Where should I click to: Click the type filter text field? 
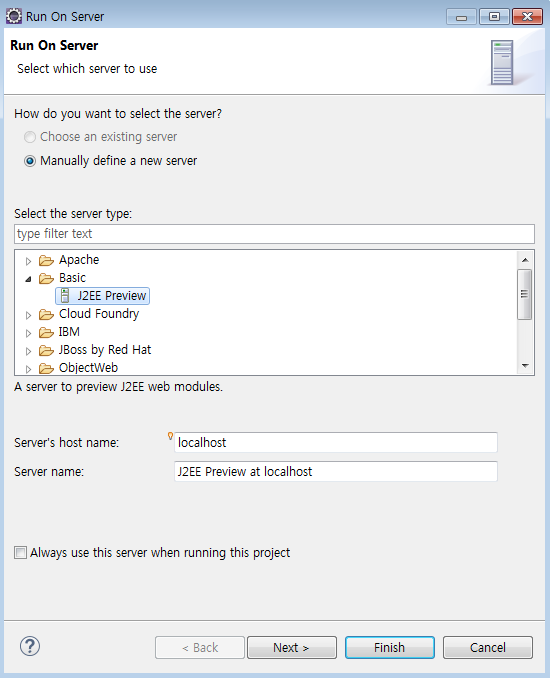(274, 234)
